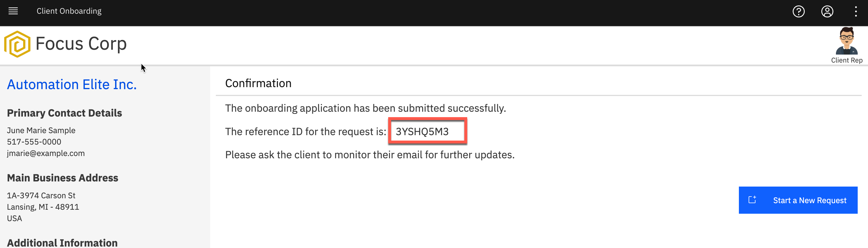Click the jmarie@example.com email address
Screen dimensions: 868x248
(46, 153)
